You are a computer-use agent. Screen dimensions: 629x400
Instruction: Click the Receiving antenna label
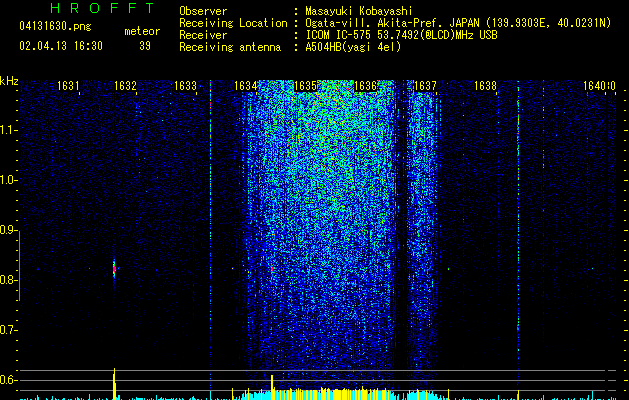[230, 47]
